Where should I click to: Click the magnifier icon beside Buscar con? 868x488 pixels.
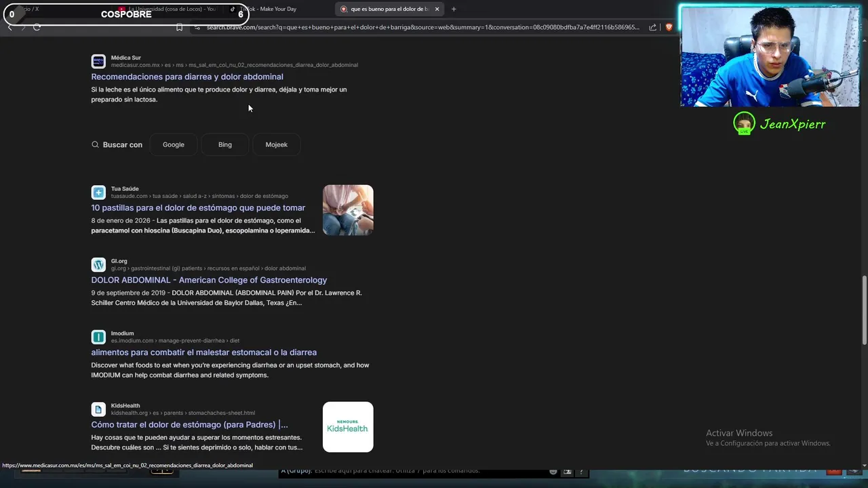(x=96, y=144)
